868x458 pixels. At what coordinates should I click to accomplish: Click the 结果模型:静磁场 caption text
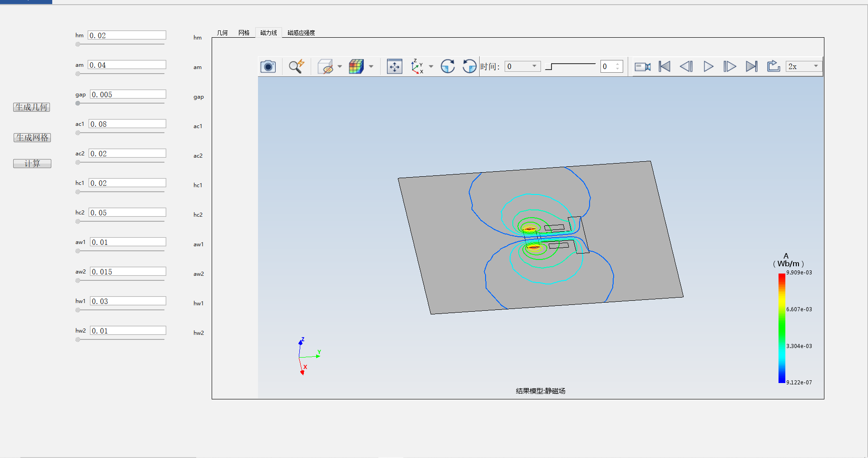541,391
